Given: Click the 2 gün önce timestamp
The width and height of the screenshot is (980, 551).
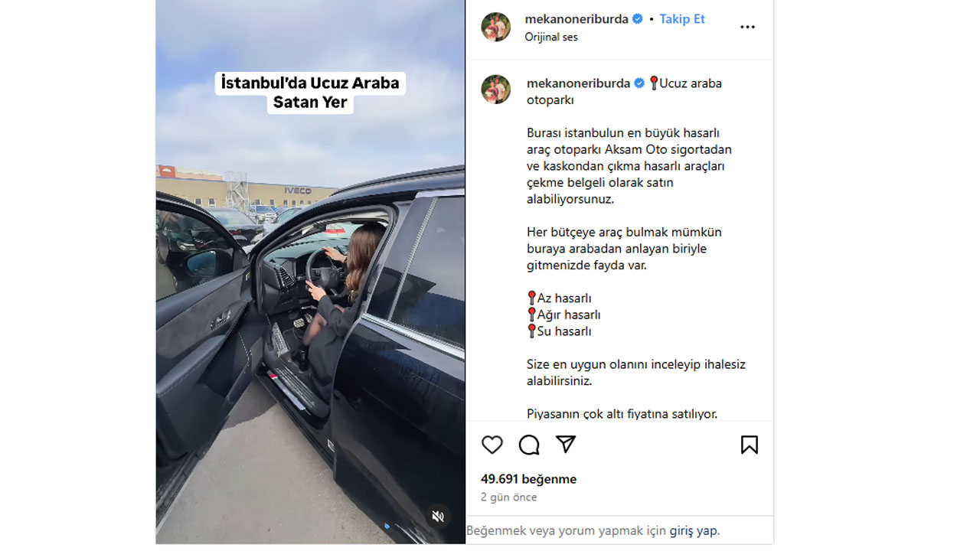Looking at the screenshot, I should click(x=509, y=497).
